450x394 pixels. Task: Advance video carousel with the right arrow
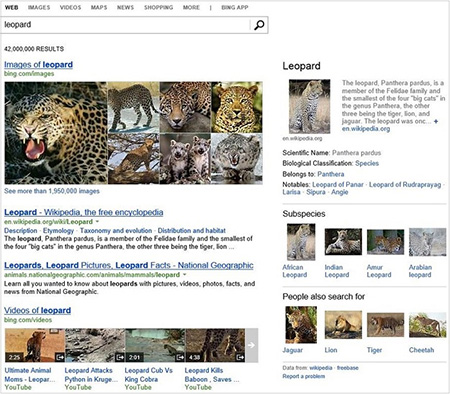(x=252, y=345)
